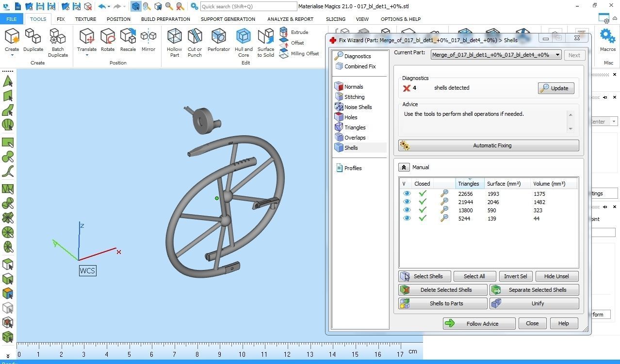Viewport: 620px width, 364px height.
Task: Select the Cut or Punch tool
Action: tap(195, 43)
